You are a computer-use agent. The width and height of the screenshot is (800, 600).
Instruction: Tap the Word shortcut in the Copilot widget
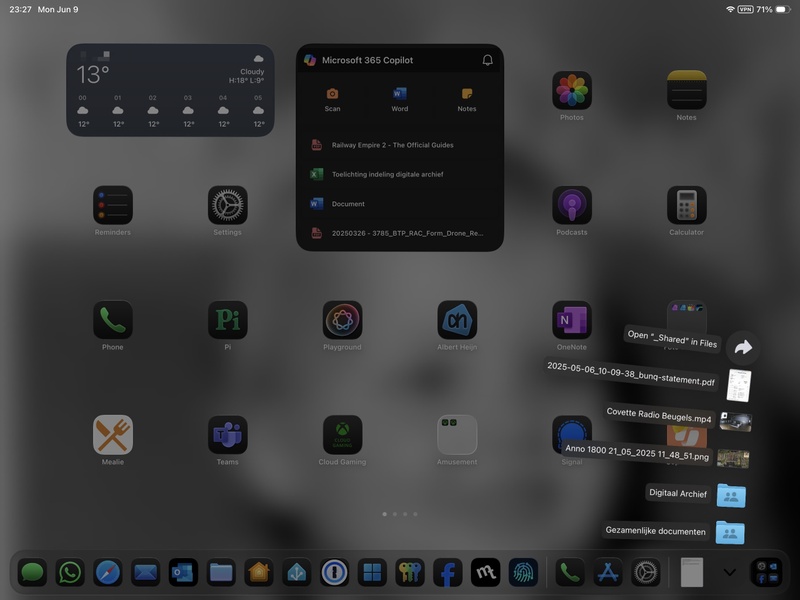click(399, 100)
